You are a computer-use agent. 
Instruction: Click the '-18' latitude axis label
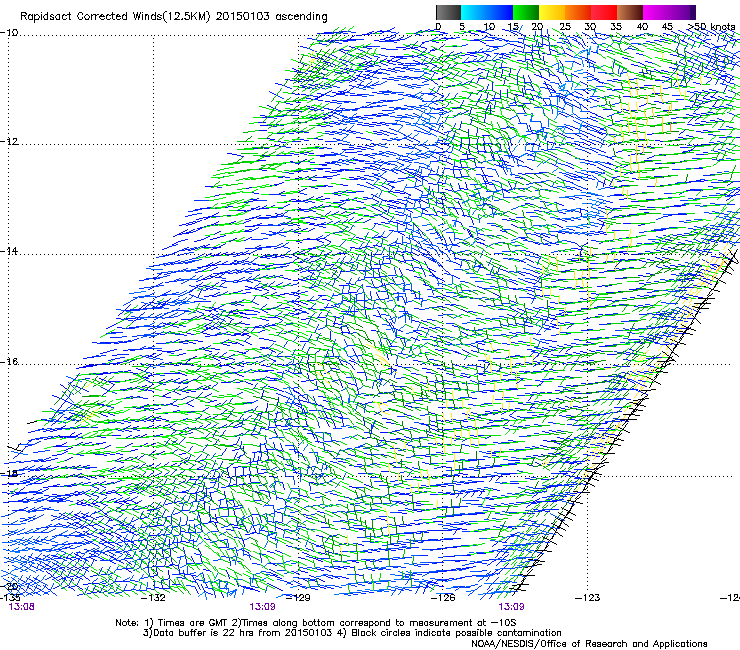(9, 473)
